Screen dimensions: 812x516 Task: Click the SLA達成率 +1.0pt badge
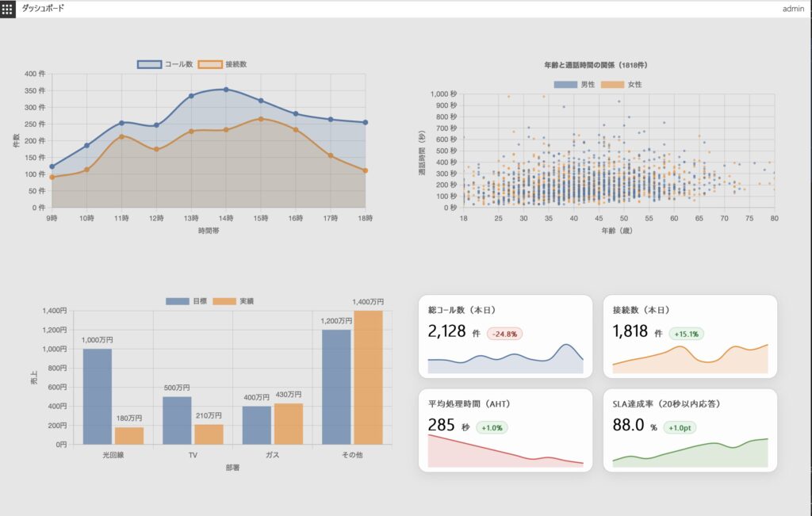coord(684,427)
